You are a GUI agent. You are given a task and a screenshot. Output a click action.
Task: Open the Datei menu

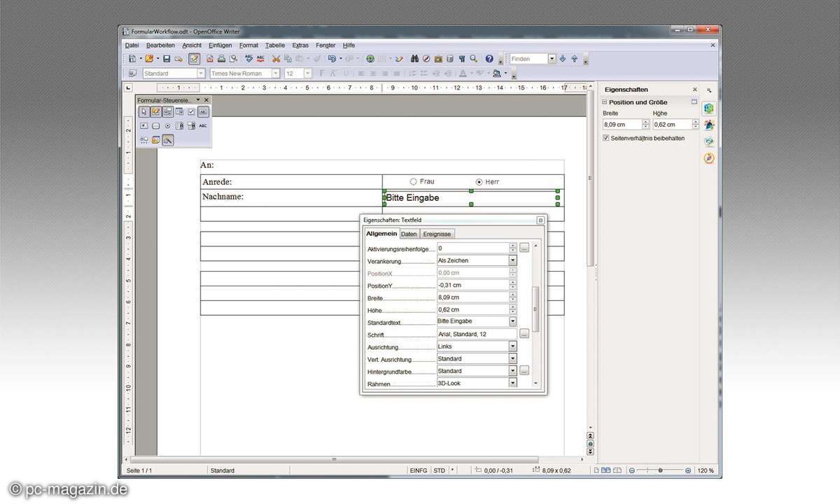point(132,45)
